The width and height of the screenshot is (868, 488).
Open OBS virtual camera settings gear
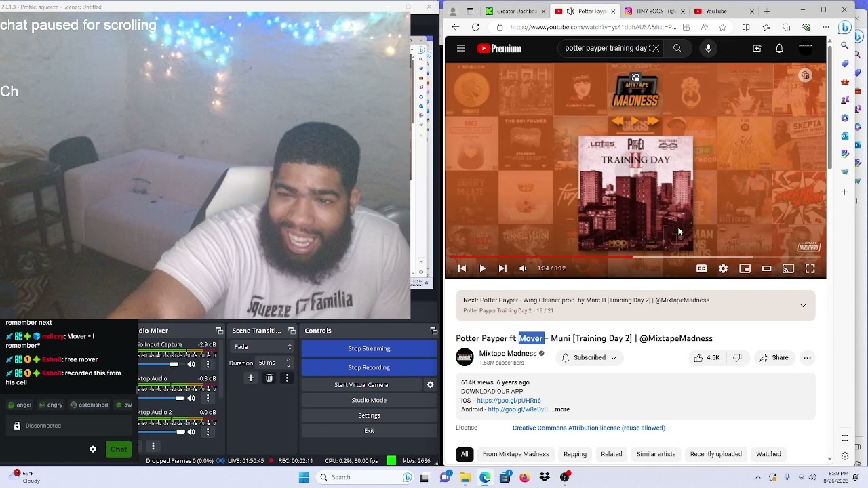[430, 384]
